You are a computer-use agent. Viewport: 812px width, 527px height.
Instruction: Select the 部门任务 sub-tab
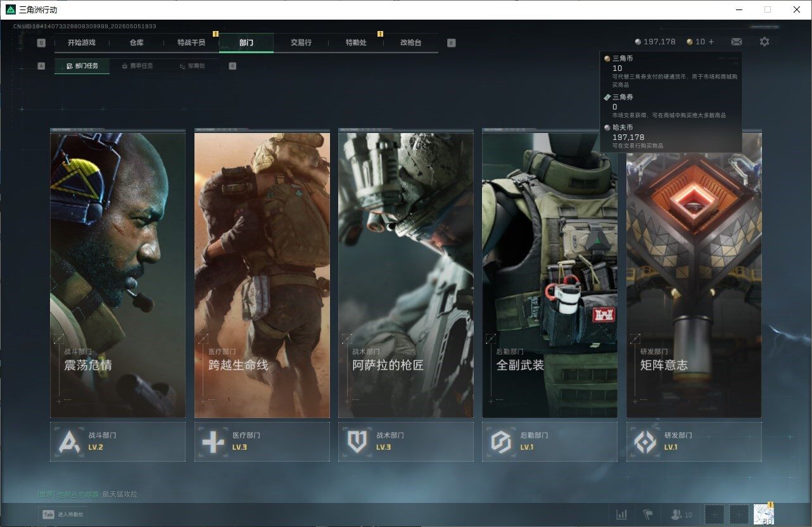pyautogui.click(x=82, y=66)
